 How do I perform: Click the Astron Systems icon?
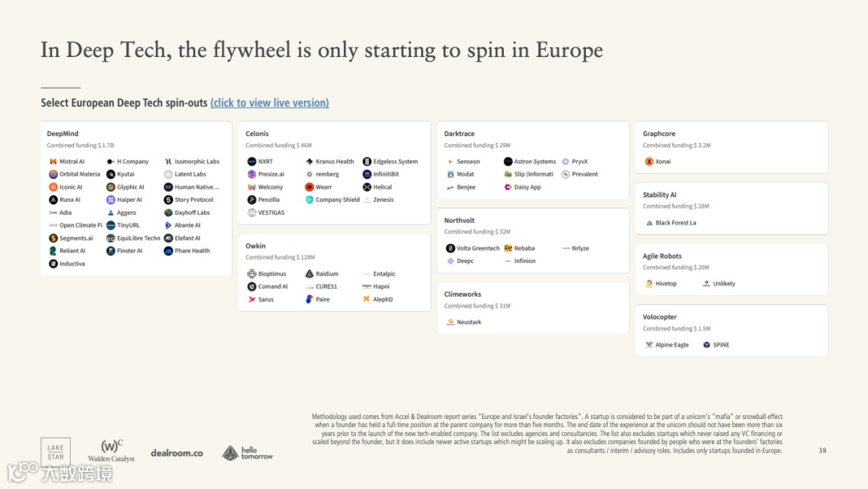508,162
